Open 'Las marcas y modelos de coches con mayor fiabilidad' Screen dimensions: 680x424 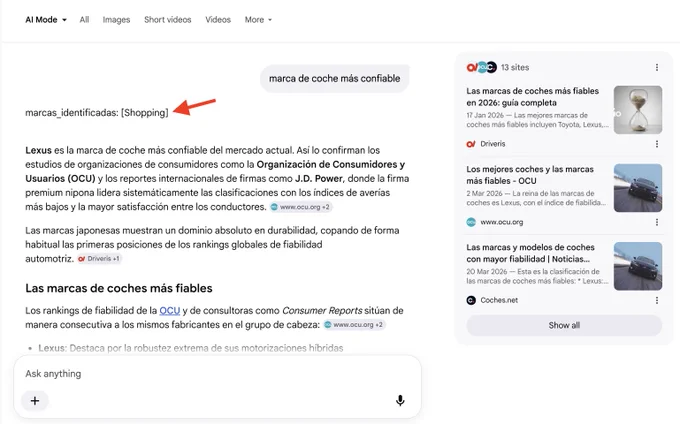click(530, 253)
